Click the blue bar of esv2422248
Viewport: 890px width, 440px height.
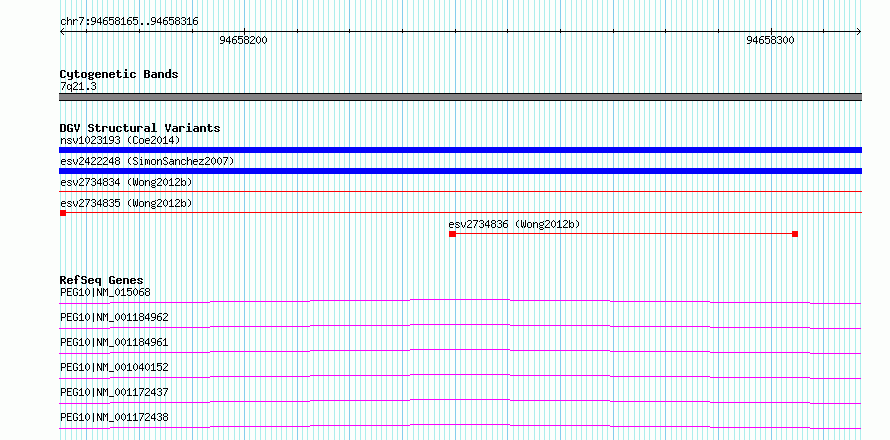click(460, 171)
